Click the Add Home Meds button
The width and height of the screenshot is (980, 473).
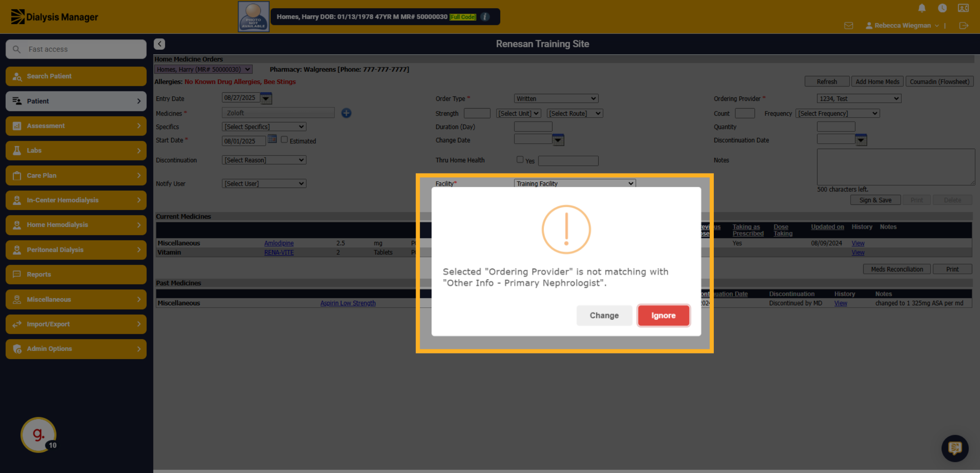click(878, 82)
